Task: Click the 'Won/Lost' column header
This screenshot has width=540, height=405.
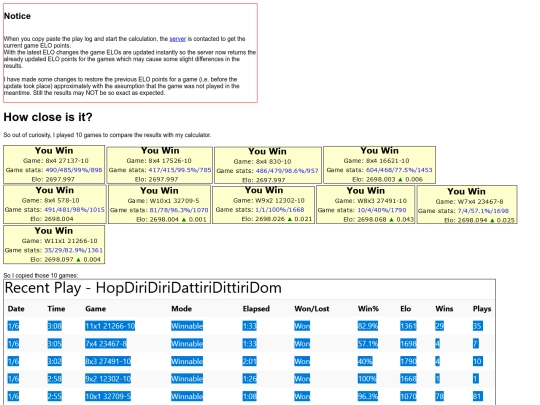Action: (312, 309)
